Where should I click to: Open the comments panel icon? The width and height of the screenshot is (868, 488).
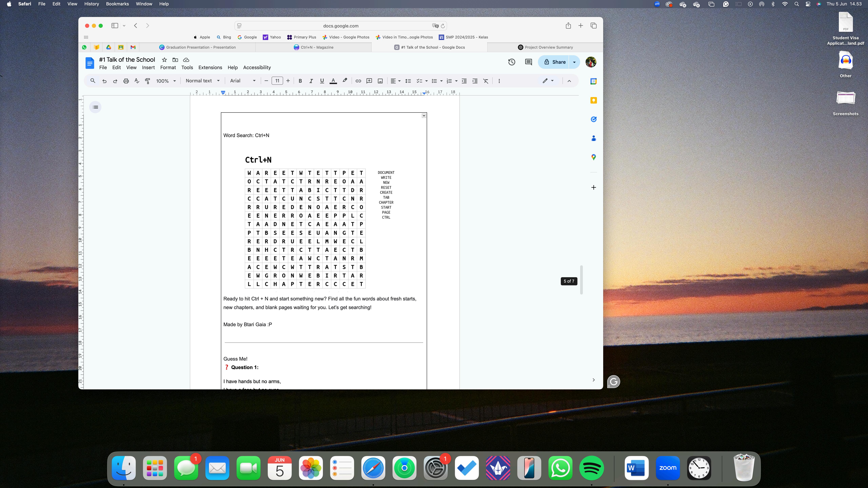(x=528, y=62)
